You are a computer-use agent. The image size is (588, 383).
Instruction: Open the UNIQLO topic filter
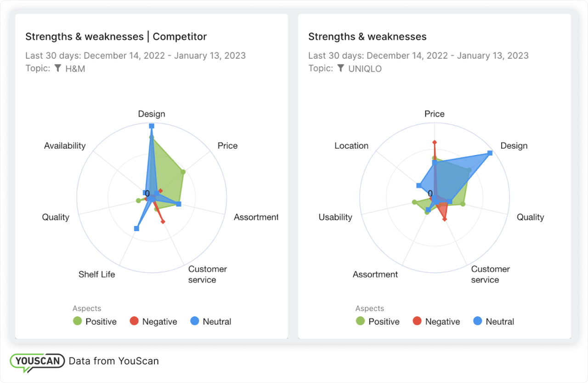[365, 69]
